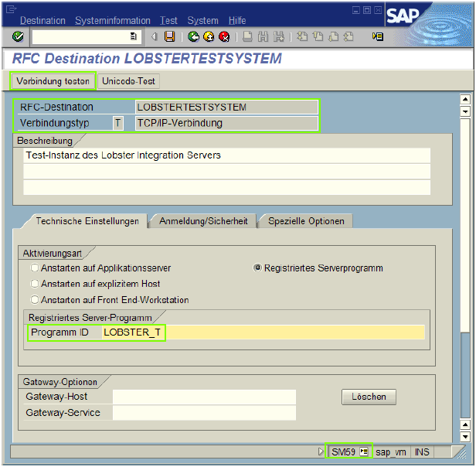This screenshot has height=467, width=476.
Task: Click the Löschen button
Action: (x=369, y=397)
